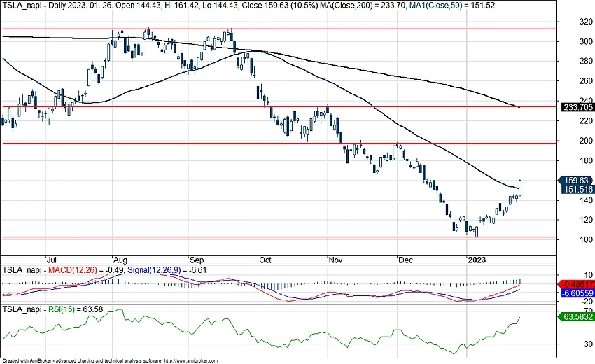This screenshot has height=364, width=595.
Task: Select the 'Oct' date axis label
Action: pyautogui.click(x=265, y=260)
